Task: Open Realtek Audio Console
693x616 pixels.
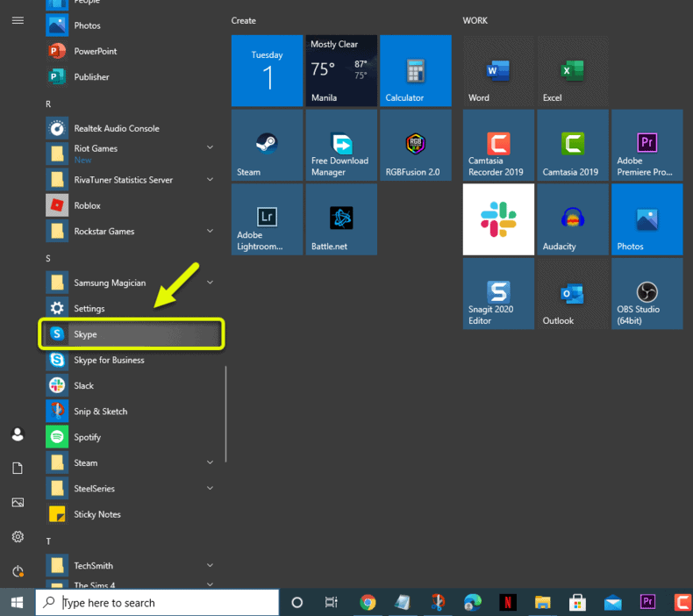Action: click(132, 128)
